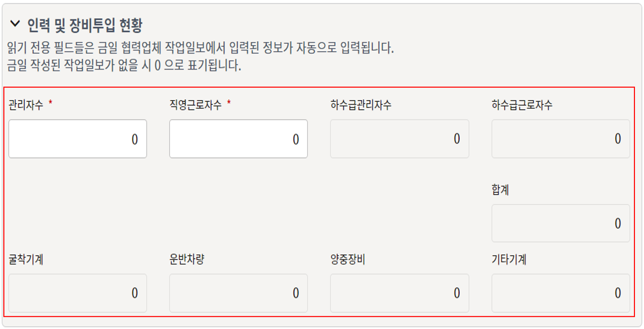Click the 직영근로자수 field label
The width and height of the screenshot is (644, 329).
click(x=196, y=105)
